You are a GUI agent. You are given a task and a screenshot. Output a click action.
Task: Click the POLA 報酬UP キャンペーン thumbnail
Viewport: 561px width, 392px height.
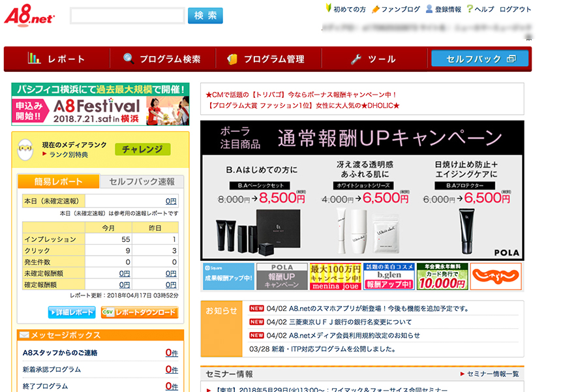pos(282,277)
